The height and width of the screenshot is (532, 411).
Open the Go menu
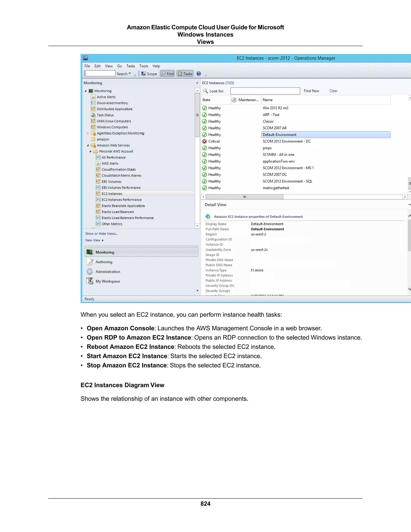pos(120,66)
